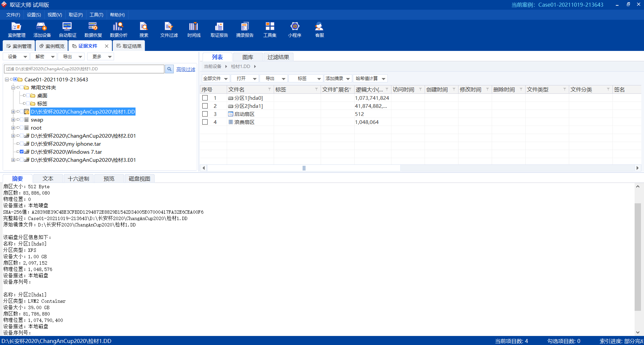Switch to the 十六进制 tab

[78, 179]
